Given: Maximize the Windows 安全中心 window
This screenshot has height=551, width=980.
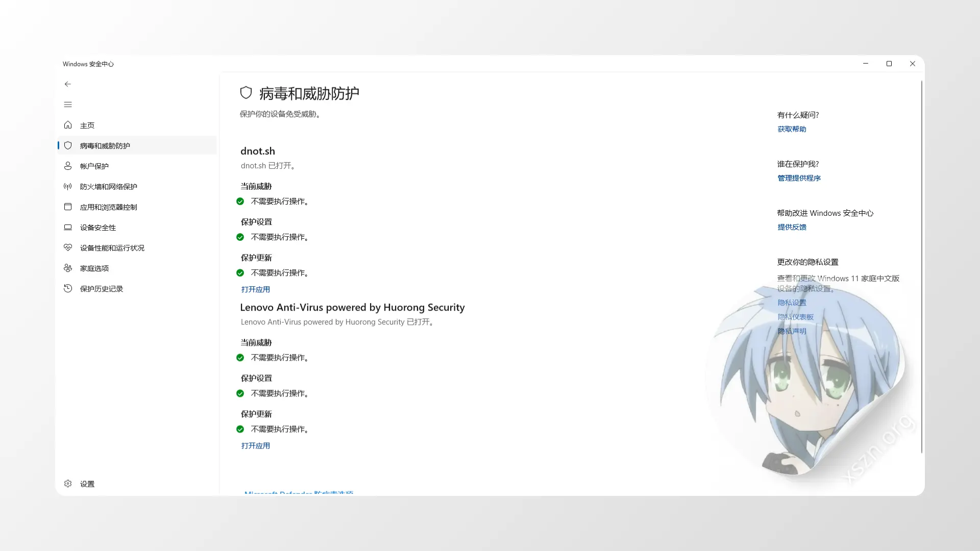Looking at the screenshot, I should pyautogui.click(x=889, y=64).
